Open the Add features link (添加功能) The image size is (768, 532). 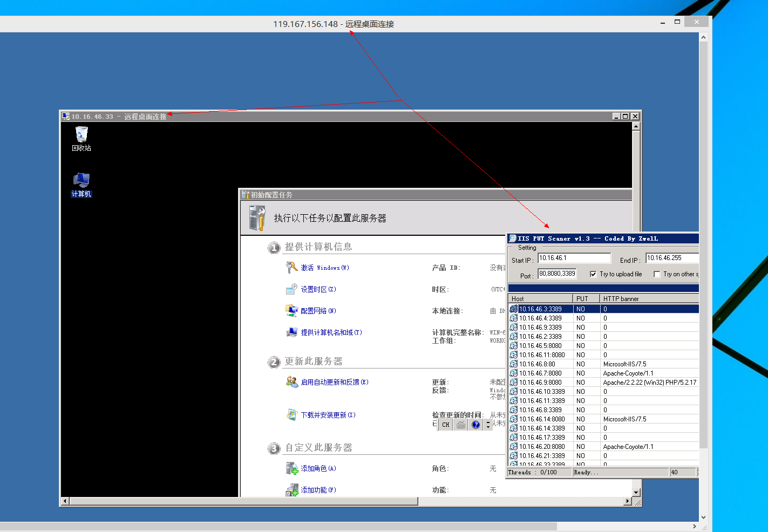click(x=318, y=490)
